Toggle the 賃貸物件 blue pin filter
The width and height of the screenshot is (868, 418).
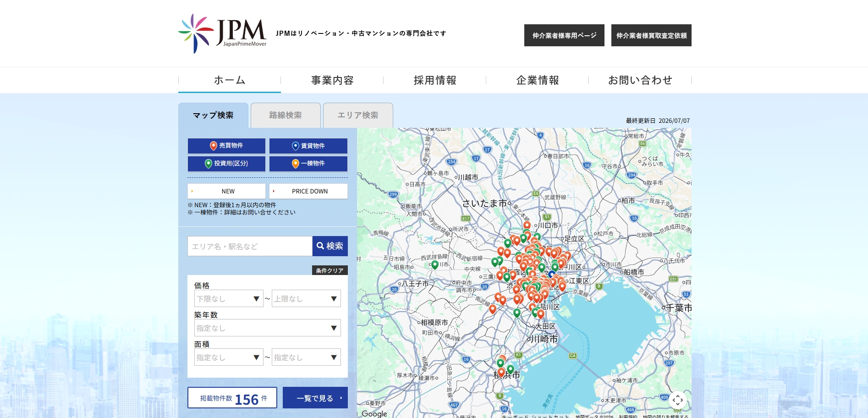(308, 146)
